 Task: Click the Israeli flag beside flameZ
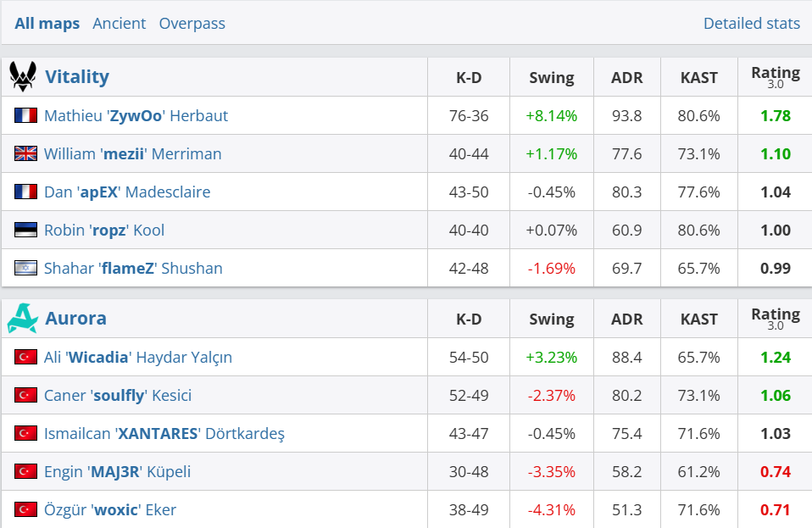coord(25,268)
